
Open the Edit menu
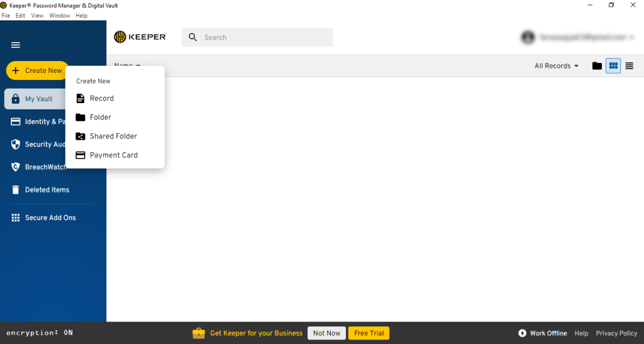coord(21,16)
